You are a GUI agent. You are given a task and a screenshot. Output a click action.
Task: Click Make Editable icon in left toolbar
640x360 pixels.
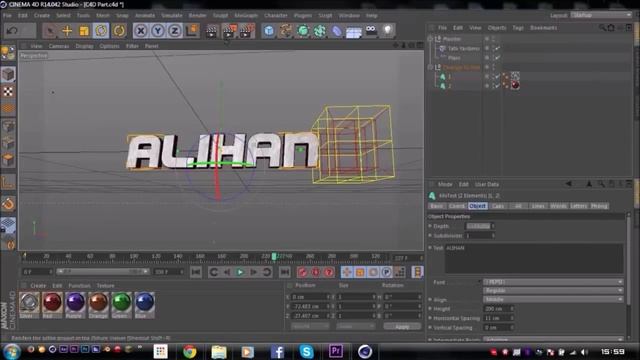click(x=8, y=53)
